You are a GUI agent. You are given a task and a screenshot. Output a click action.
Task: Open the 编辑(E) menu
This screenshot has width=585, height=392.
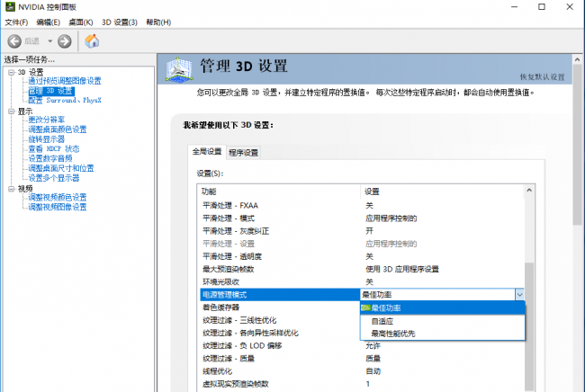(x=48, y=22)
